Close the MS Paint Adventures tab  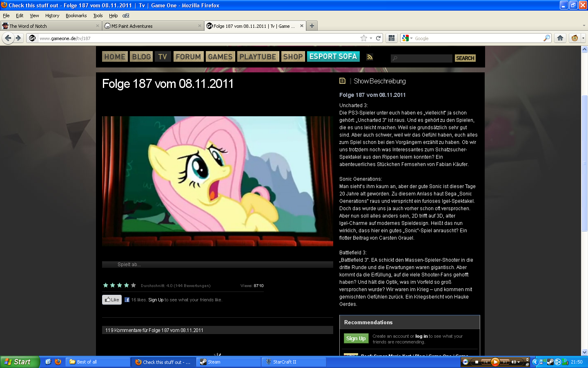pyautogui.click(x=200, y=26)
